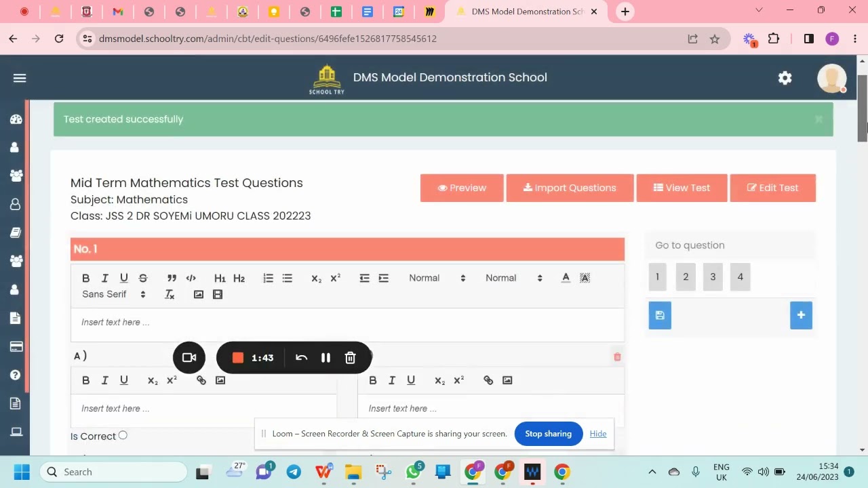Insert link in second option editor
The height and width of the screenshot is (488, 868).
[488, 380]
